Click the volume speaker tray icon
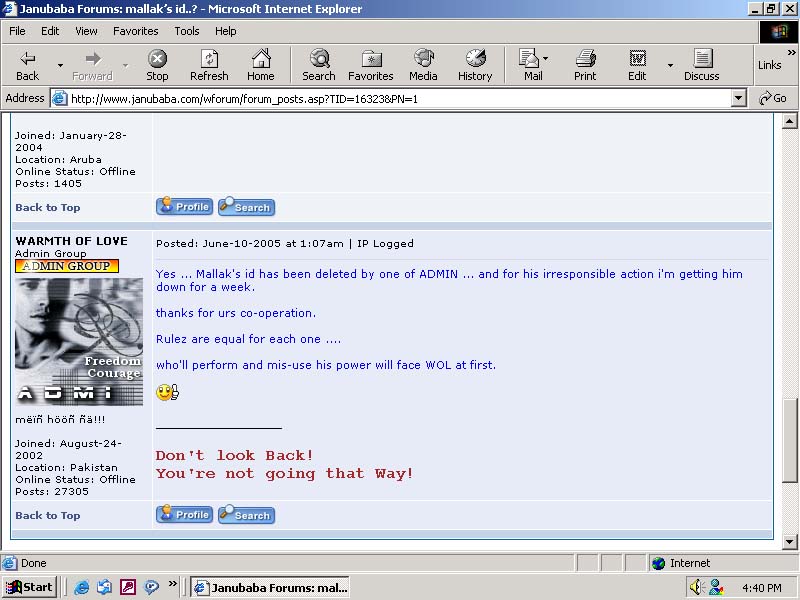This screenshot has height=600, width=800. [x=697, y=587]
